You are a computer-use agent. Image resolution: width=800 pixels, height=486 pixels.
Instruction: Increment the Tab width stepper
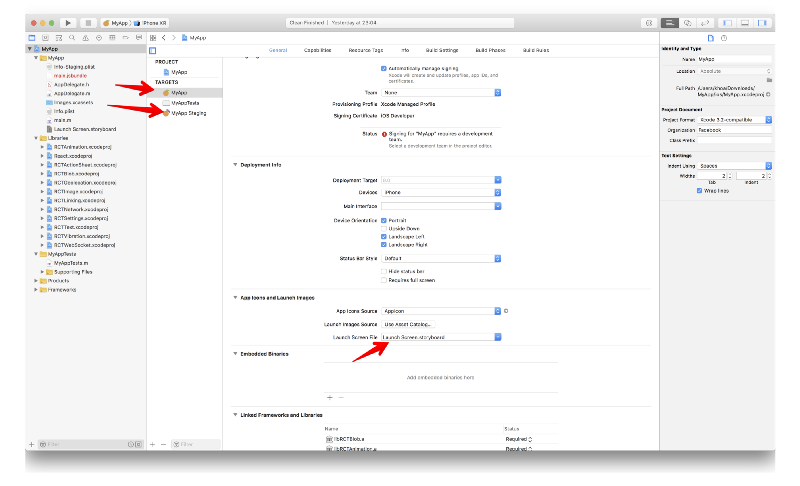(730, 174)
